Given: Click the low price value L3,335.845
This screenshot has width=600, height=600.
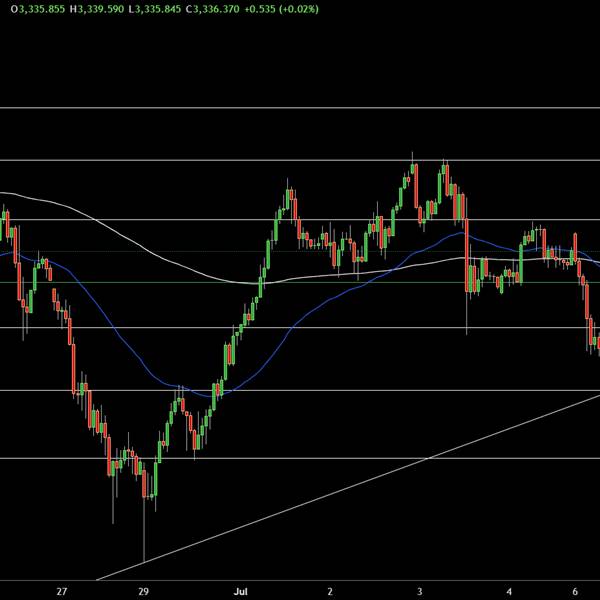Looking at the screenshot, I should (x=155, y=9).
